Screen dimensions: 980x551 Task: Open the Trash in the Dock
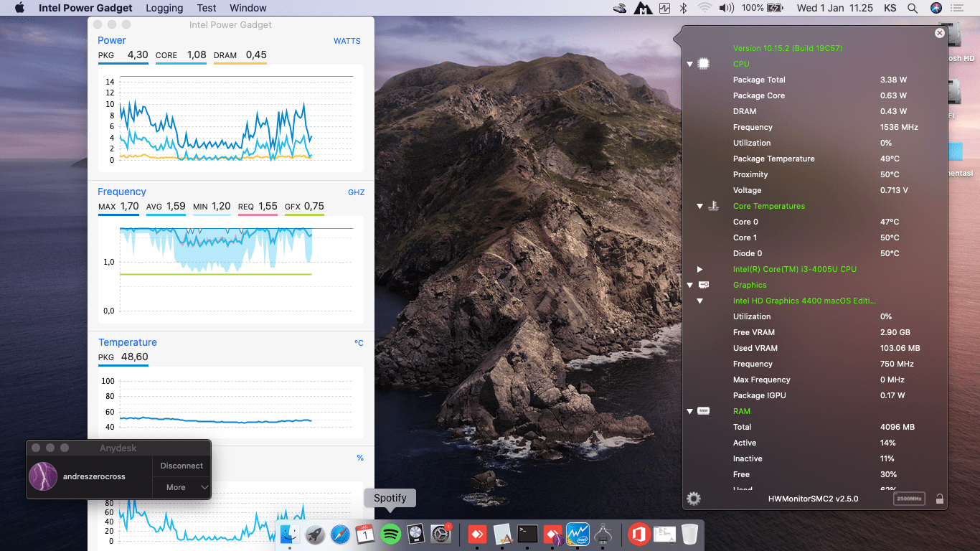coord(689,534)
